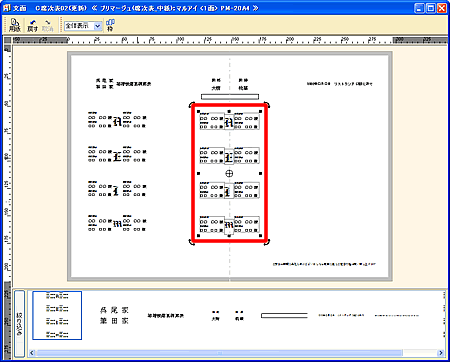450x362 pixels.
Task: Click right arrow of bottom horizontal scrollbar
Action: 441,353
